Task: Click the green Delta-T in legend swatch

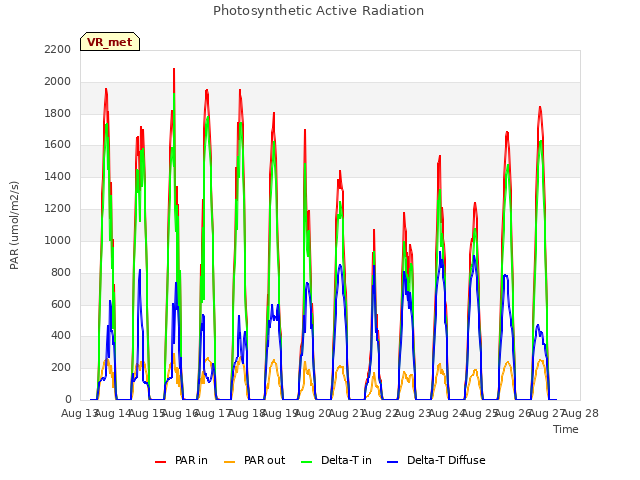Action: [x=307, y=462]
